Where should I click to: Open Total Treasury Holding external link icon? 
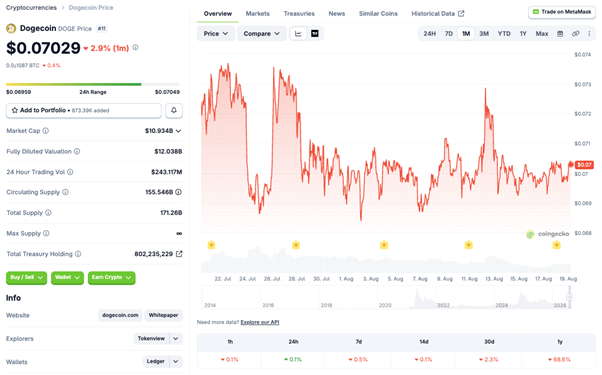[x=179, y=254]
